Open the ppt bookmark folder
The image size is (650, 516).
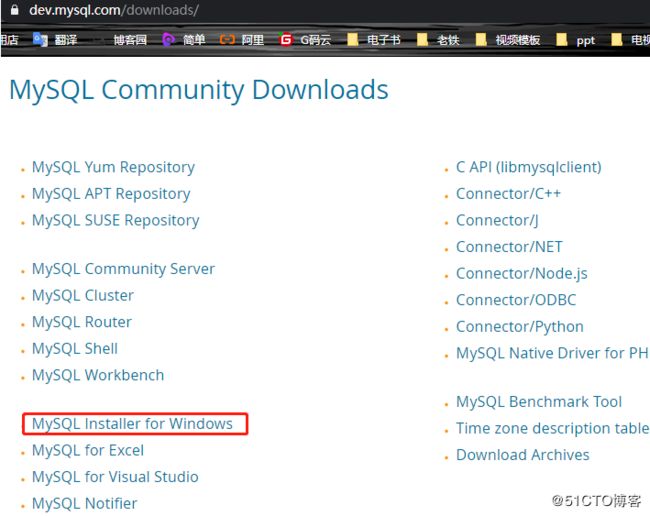tap(576, 40)
